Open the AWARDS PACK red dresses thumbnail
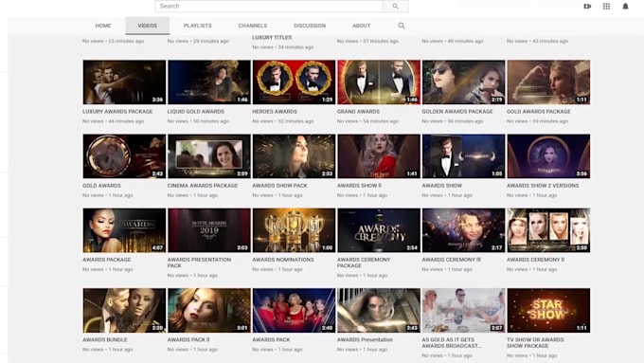644x363 pixels. coord(295,310)
